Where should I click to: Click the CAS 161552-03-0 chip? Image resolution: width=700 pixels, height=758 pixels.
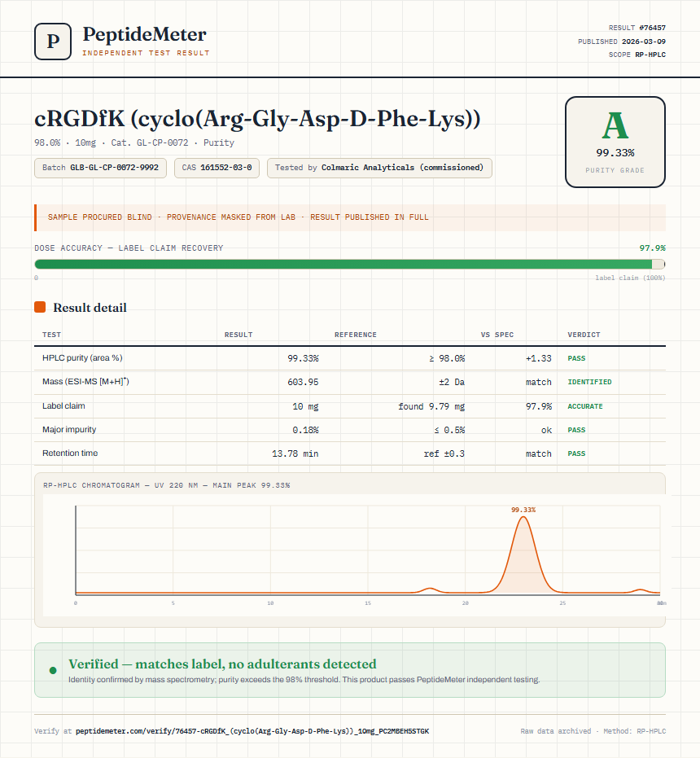[217, 168]
